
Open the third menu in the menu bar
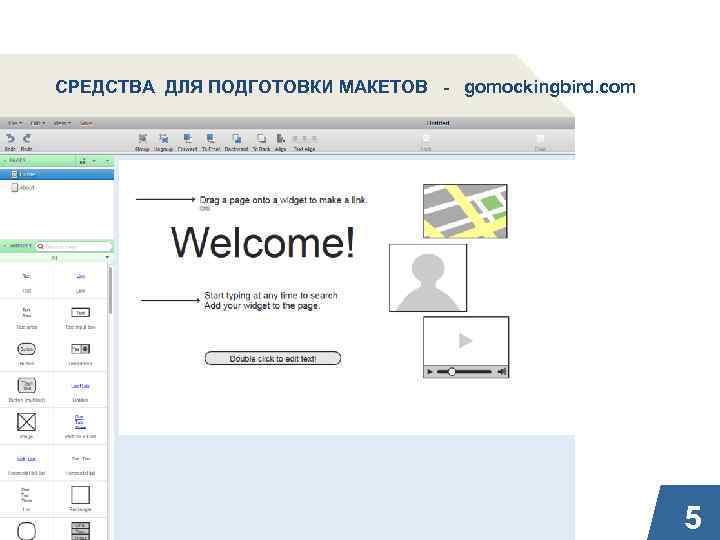point(62,123)
